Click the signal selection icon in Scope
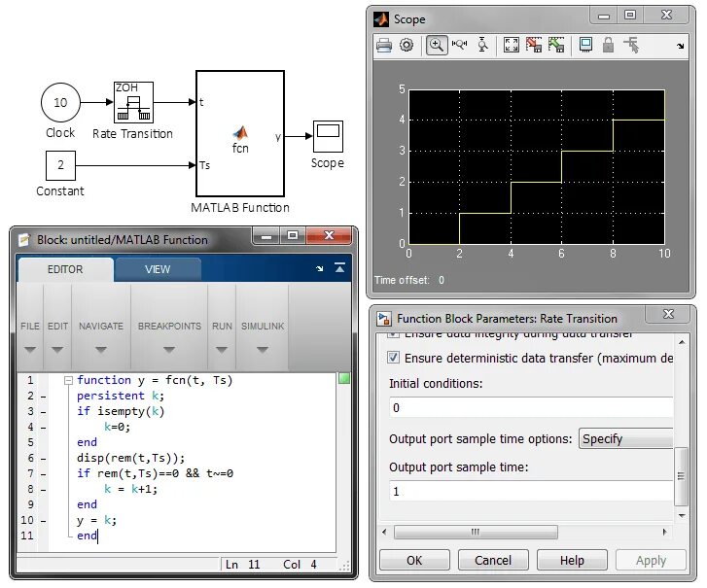The width and height of the screenshot is (707, 588). click(631, 45)
